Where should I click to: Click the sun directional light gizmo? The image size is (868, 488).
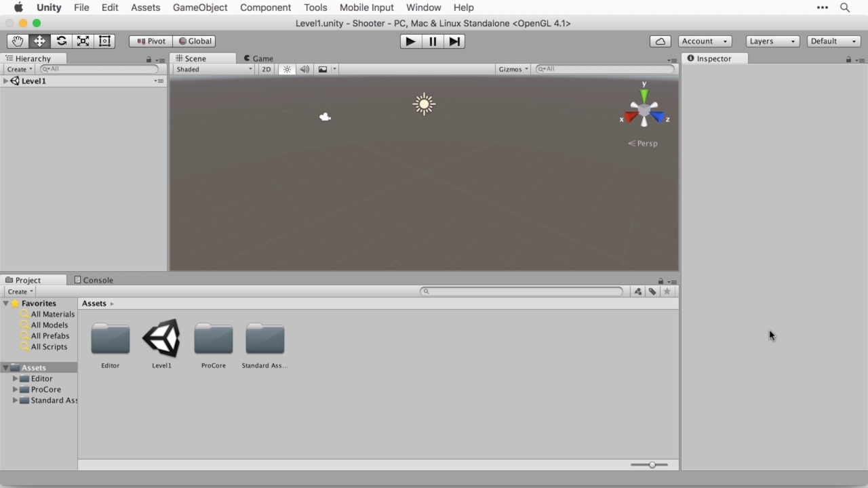pos(424,104)
